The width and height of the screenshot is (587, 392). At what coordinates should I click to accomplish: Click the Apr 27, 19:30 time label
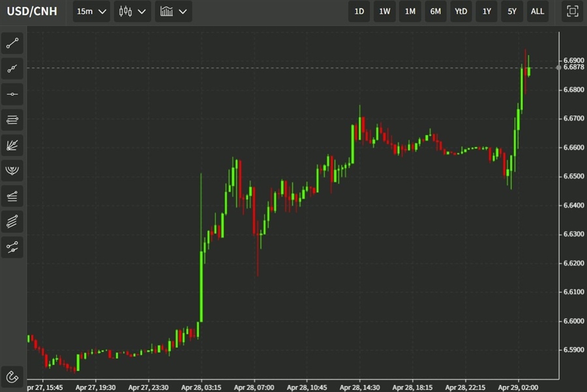(x=95, y=387)
